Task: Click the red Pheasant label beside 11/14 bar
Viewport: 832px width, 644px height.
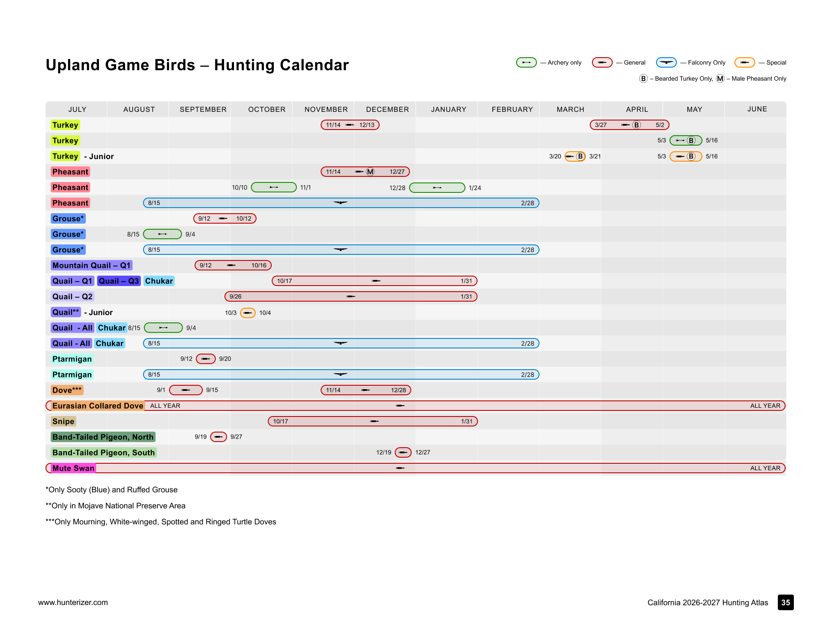Action: tap(70, 172)
